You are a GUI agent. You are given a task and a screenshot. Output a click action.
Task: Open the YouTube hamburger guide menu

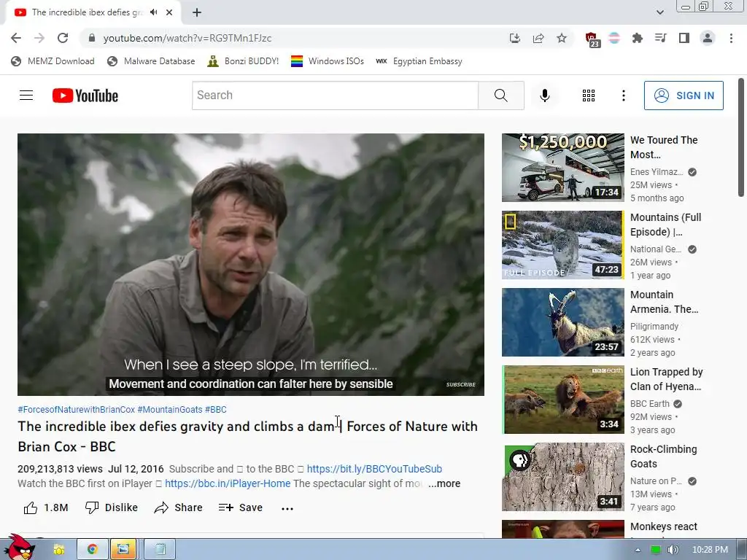[26, 96]
